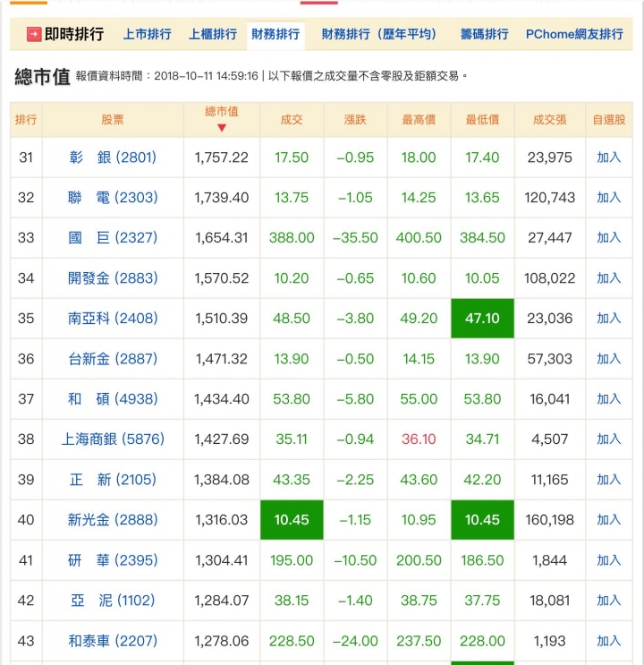Viewport: 644px width, 665px height.
Task: Click the red arrow icon beside 即時排行
Action: pyautogui.click(x=34, y=34)
